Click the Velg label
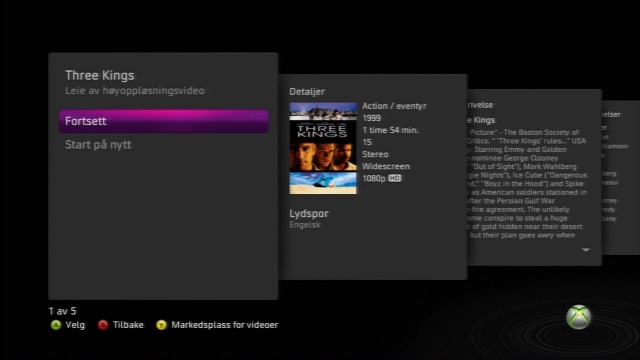This screenshot has width=640, height=360. pos(75,325)
